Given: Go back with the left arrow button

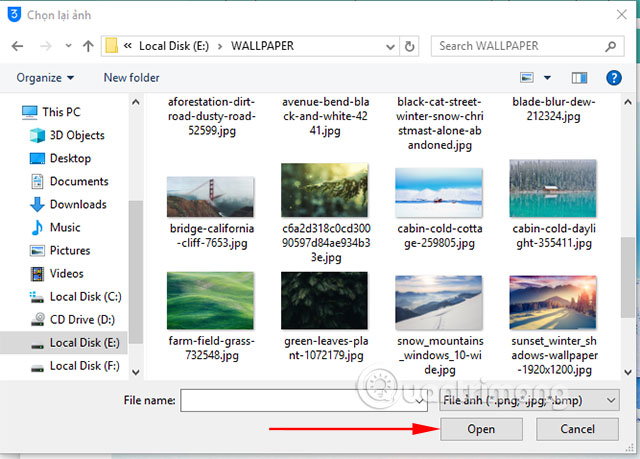Looking at the screenshot, I should [17, 46].
